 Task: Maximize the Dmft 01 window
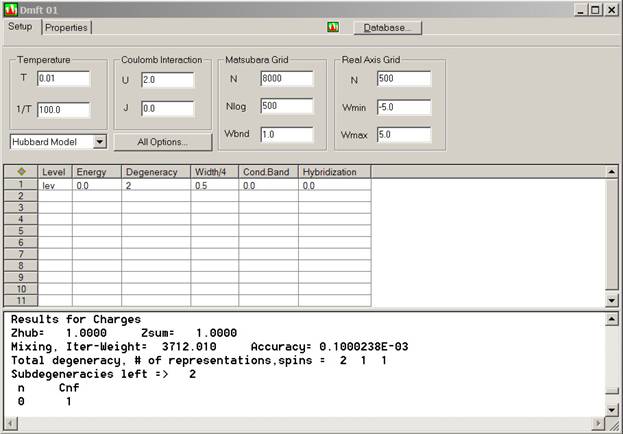pyautogui.click(x=594, y=10)
